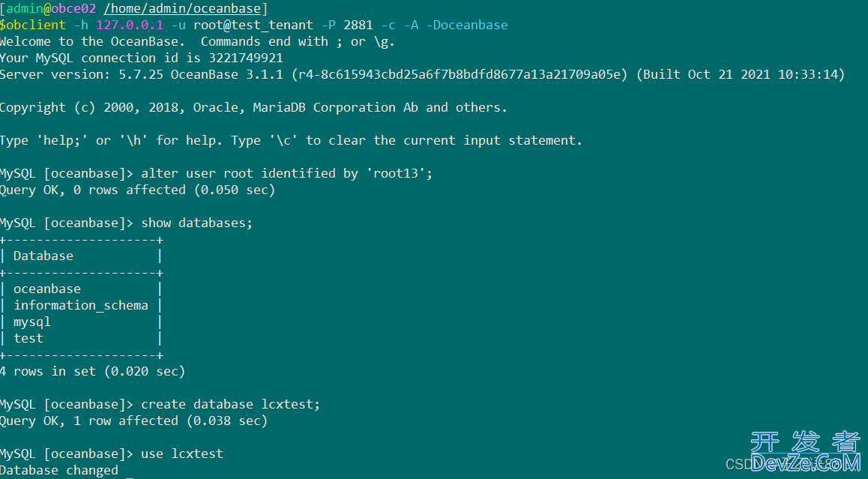Viewport: 868px width, 479px height.
Task: Click the connection id 3221749921
Action: click(246, 58)
